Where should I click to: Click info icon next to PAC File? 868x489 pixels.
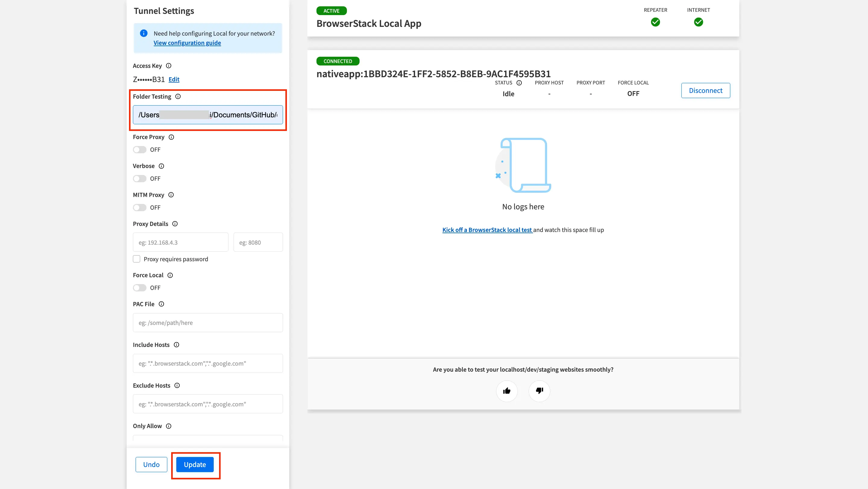(162, 304)
